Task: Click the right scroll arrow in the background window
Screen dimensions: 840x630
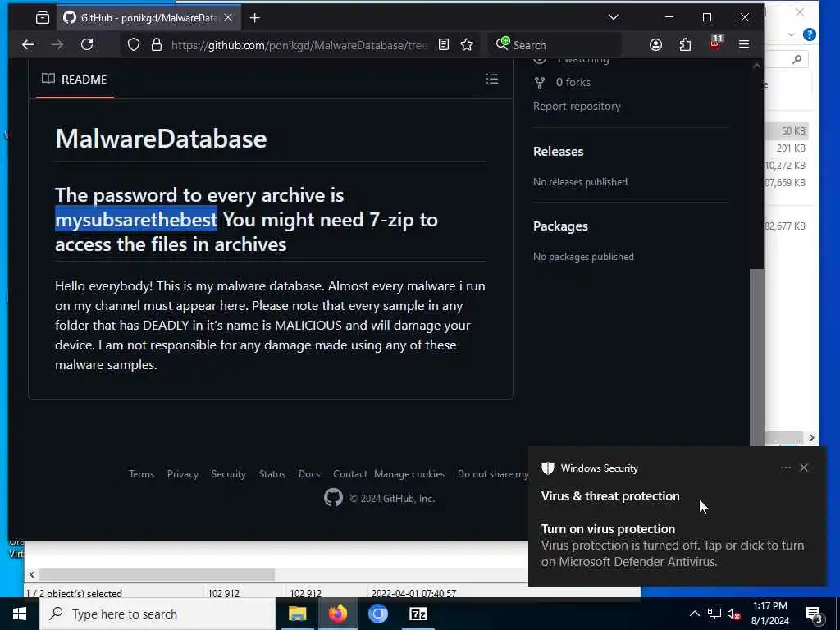Action: click(x=811, y=438)
